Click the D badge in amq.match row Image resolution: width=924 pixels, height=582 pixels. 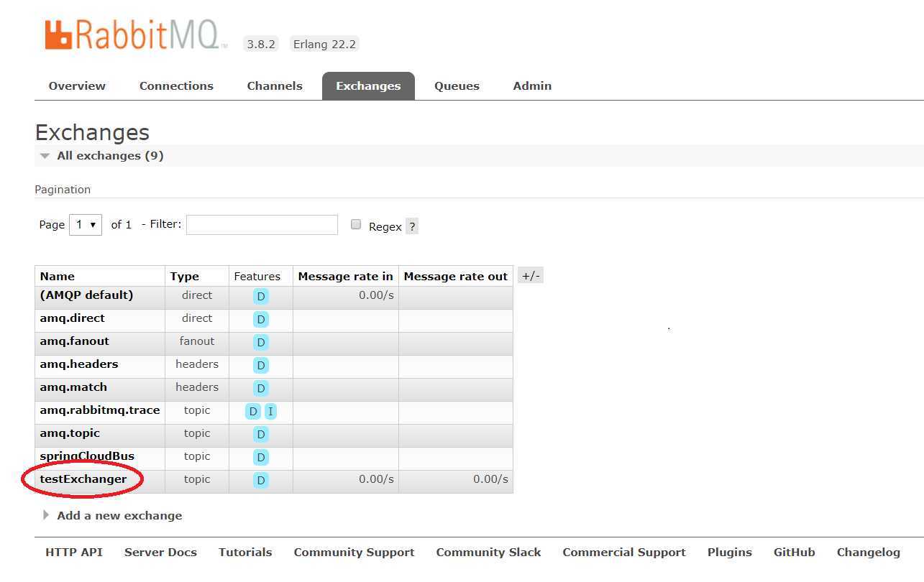tap(261, 388)
